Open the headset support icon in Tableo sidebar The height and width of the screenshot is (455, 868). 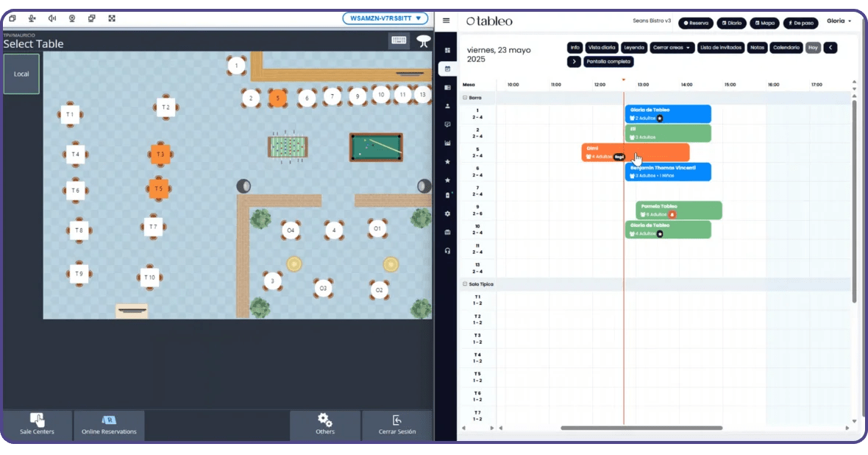pyautogui.click(x=447, y=251)
